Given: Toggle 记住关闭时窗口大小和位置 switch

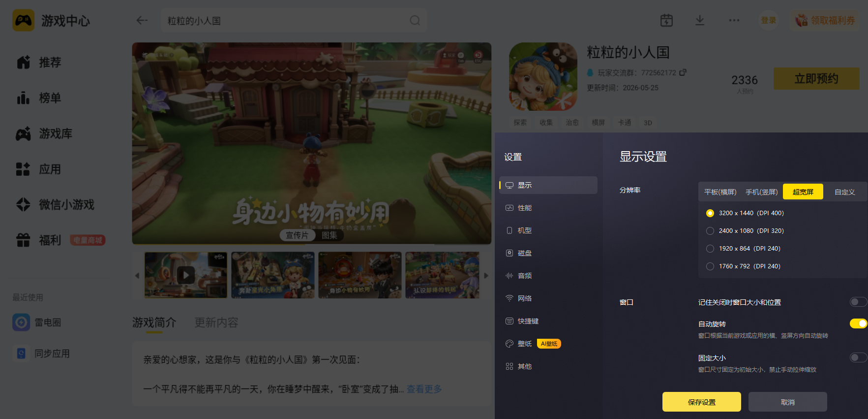Looking at the screenshot, I should (x=858, y=302).
